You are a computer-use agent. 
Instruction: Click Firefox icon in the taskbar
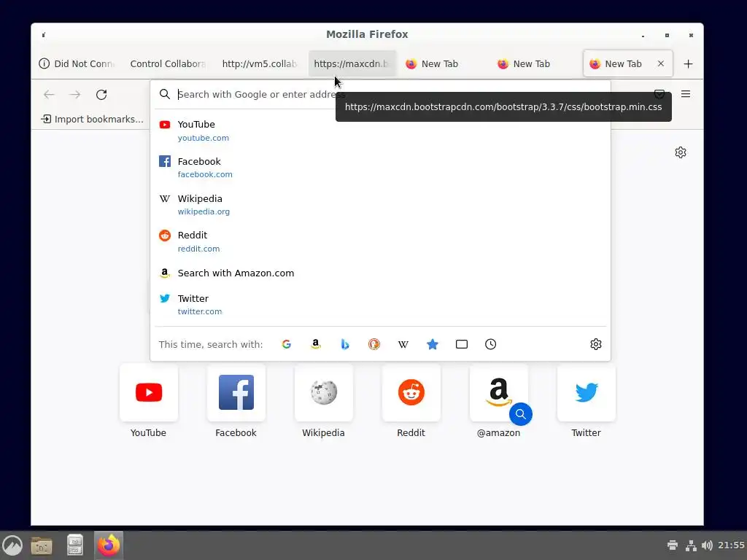tap(109, 545)
